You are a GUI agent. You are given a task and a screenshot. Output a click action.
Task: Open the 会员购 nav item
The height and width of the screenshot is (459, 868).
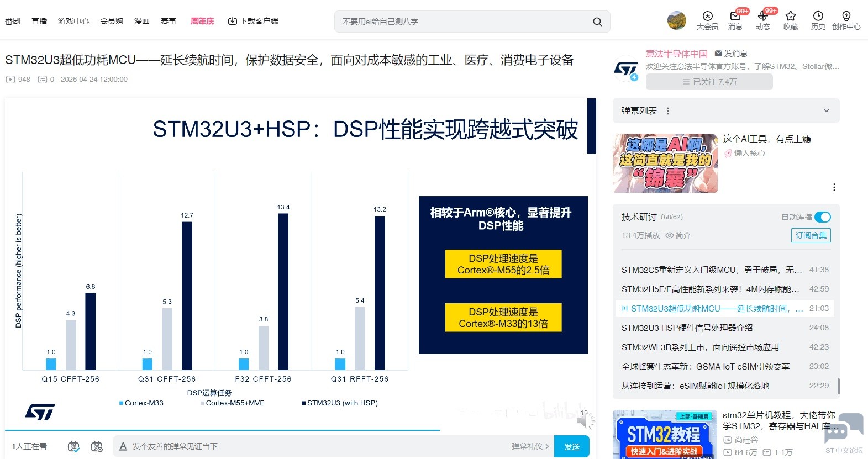pos(112,21)
